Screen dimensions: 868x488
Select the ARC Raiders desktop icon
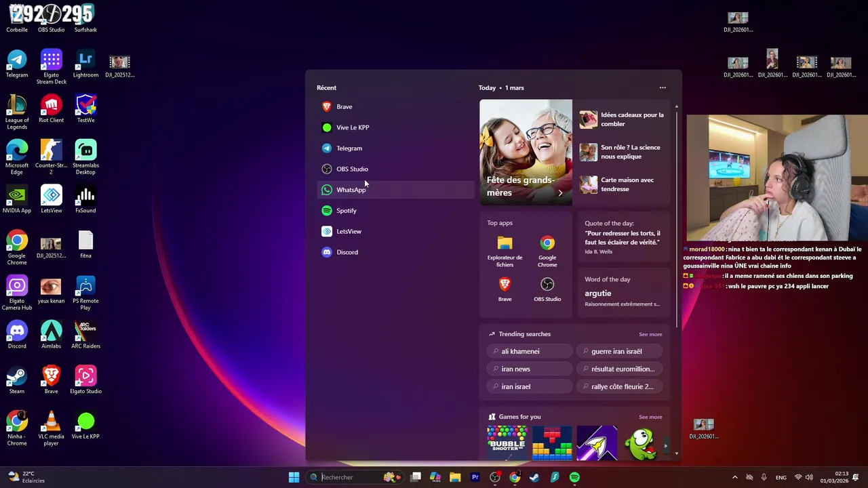[x=85, y=335]
